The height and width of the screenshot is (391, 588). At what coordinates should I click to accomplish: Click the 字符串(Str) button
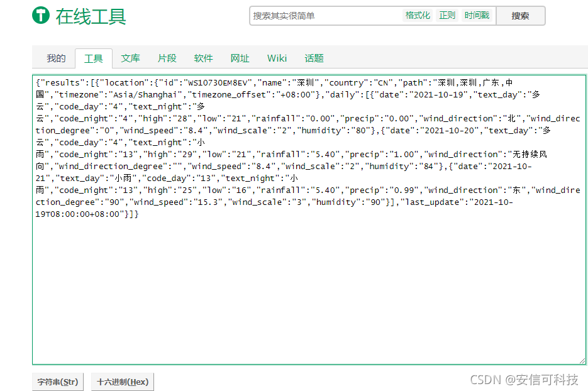(x=58, y=382)
